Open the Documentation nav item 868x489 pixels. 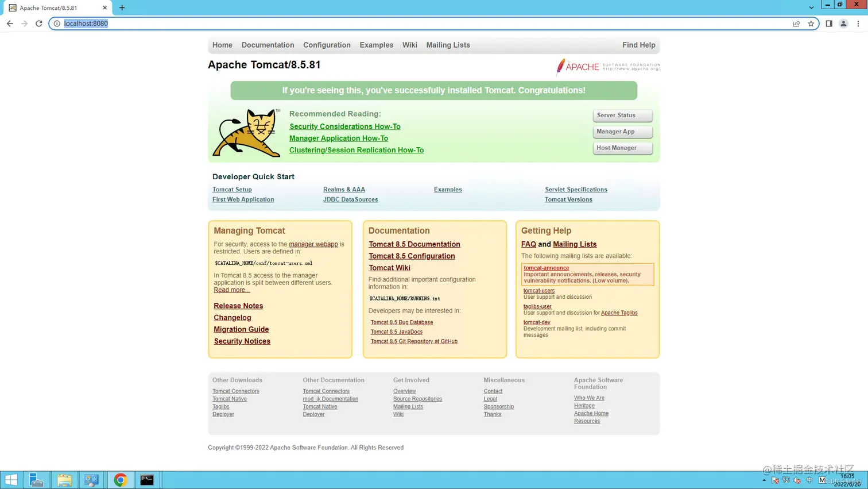tap(268, 45)
